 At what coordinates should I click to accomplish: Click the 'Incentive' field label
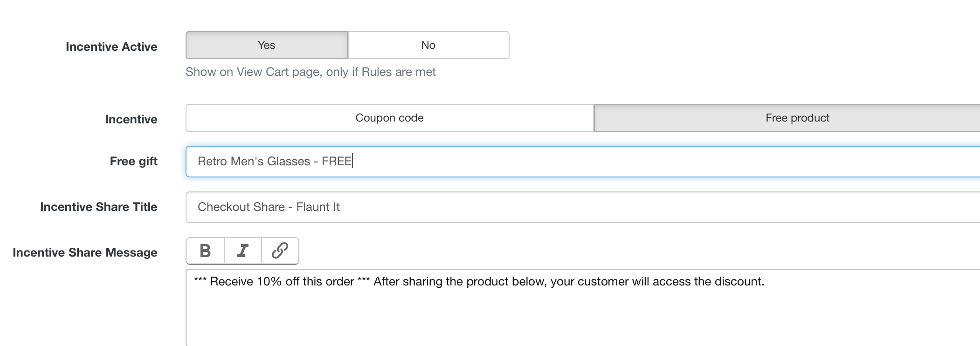pos(131,119)
